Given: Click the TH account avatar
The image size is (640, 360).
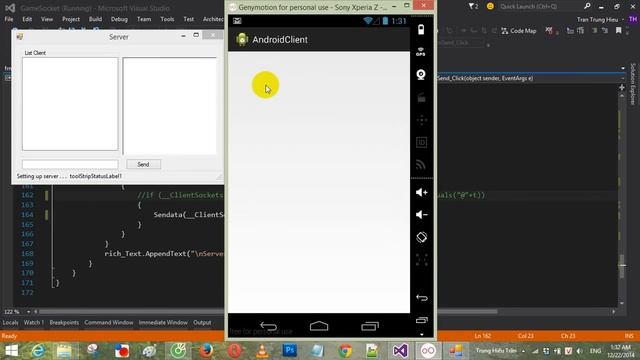Looking at the screenshot, I should click(633, 19).
